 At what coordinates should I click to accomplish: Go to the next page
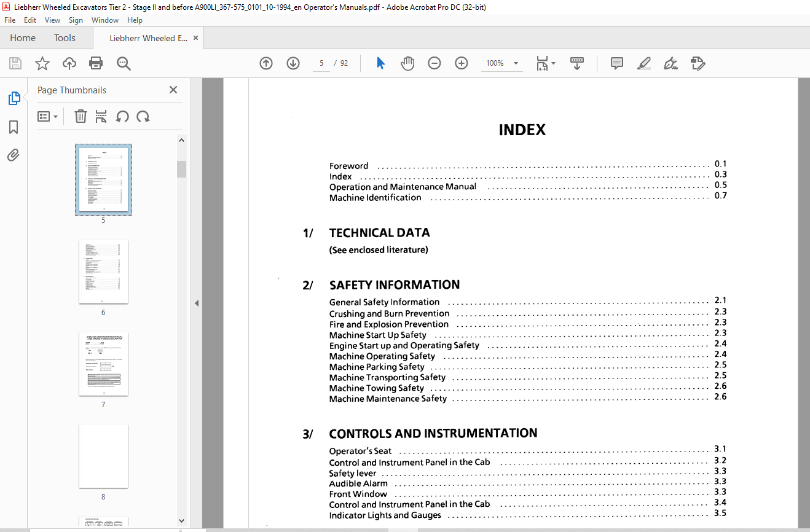pos(293,63)
